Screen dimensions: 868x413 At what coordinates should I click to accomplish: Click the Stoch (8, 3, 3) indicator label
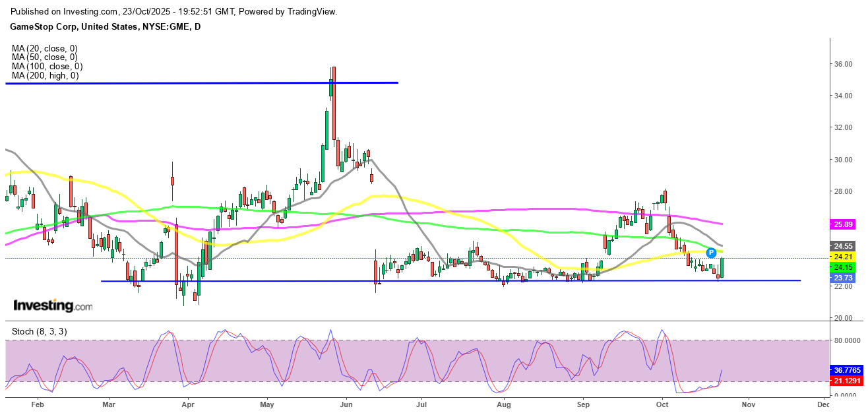pyautogui.click(x=38, y=331)
